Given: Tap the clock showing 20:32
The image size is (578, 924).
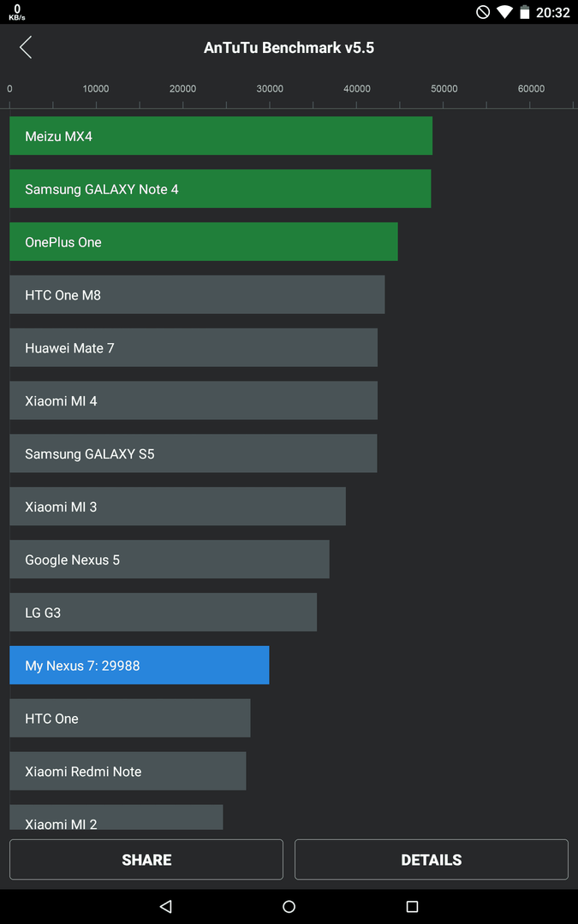Looking at the screenshot, I should point(552,12).
